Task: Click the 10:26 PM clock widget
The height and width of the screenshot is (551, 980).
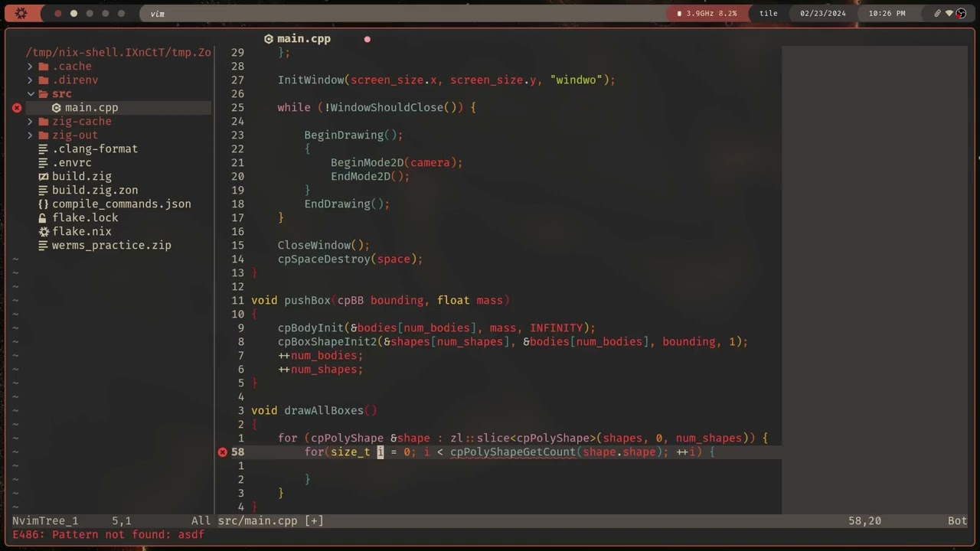Action: click(887, 14)
